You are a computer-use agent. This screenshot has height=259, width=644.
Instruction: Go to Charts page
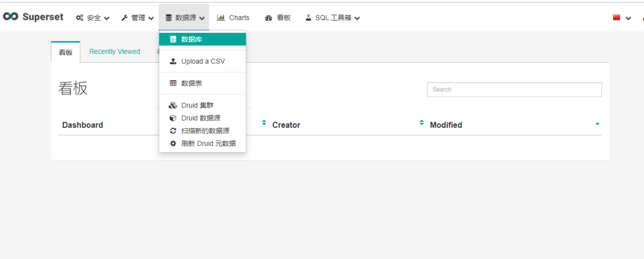[233, 18]
